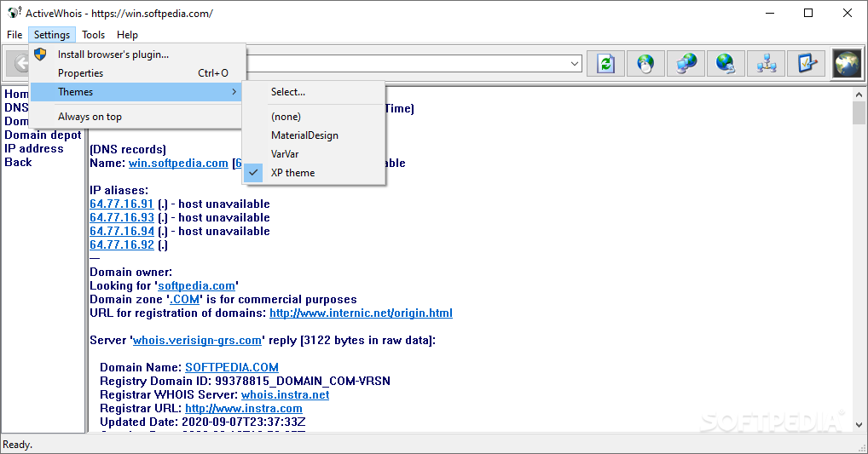This screenshot has width=868, height=454.
Task: Click the globe with network cable icon
Action: coord(726,64)
